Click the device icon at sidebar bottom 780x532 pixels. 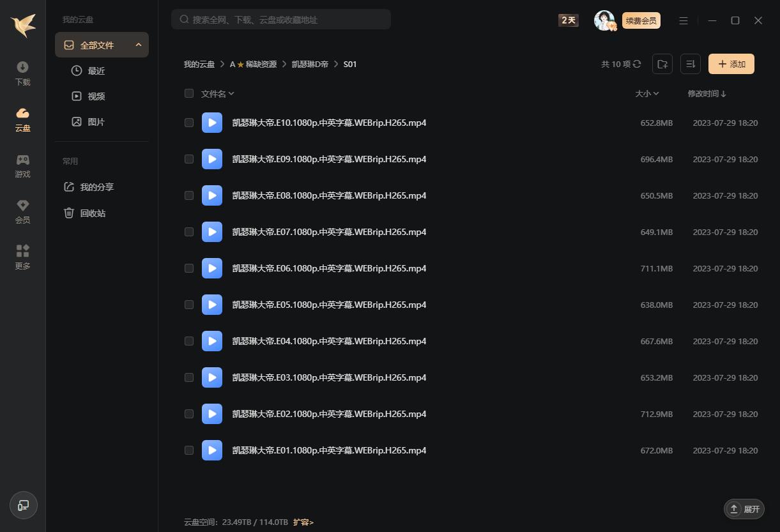24,505
